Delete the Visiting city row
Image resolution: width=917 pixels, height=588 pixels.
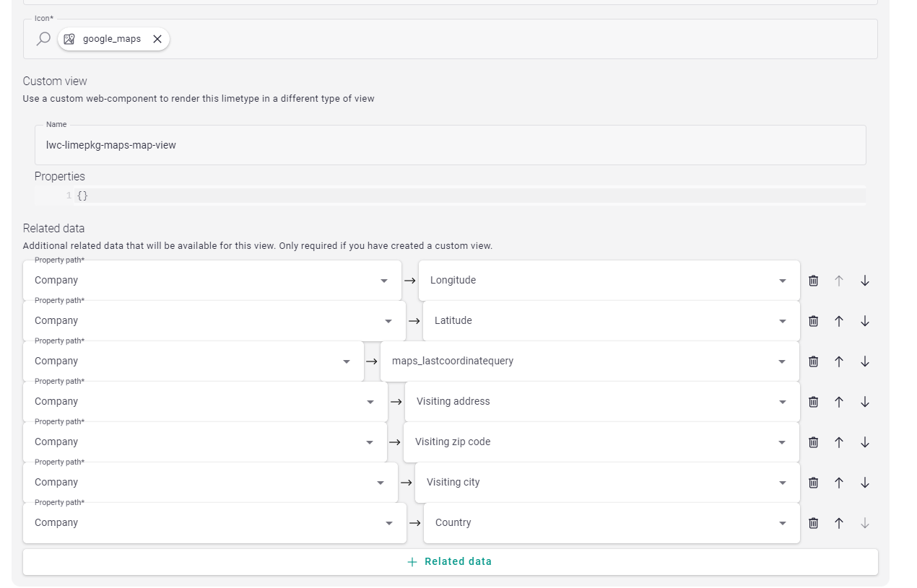point(813,483)
